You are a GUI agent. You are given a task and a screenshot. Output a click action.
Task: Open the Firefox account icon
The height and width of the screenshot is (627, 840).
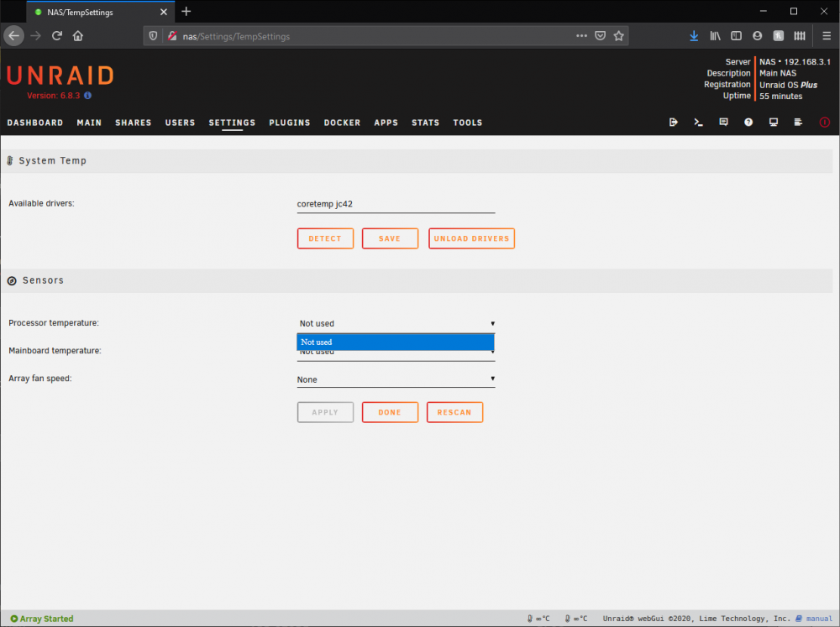pos(757,36)
